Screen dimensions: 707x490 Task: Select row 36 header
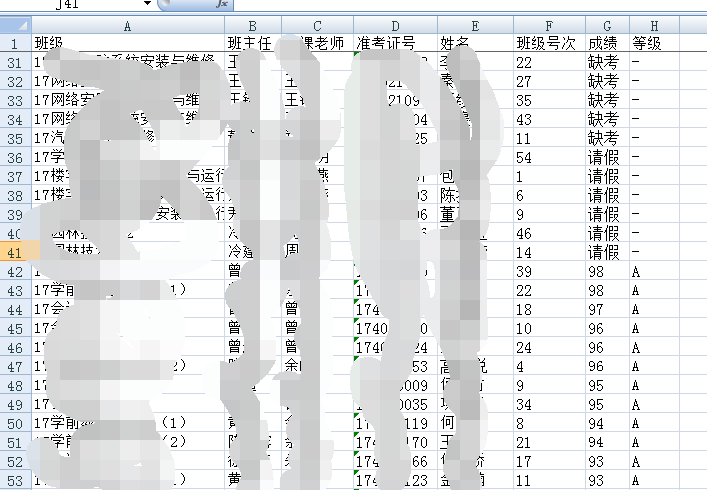click(15, 157)
